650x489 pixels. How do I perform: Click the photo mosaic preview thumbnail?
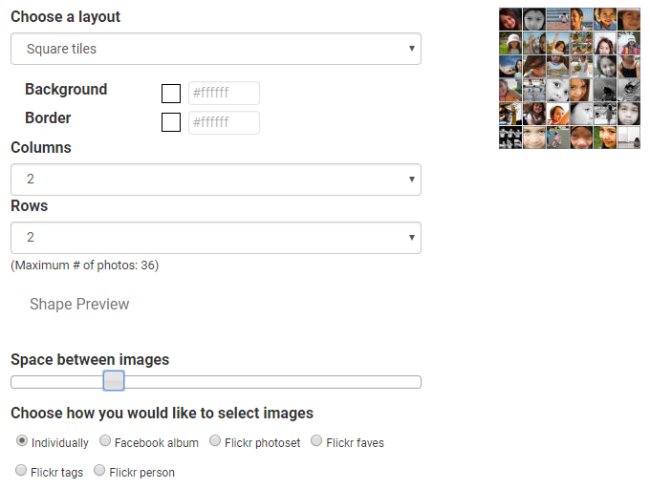(570, 78)
